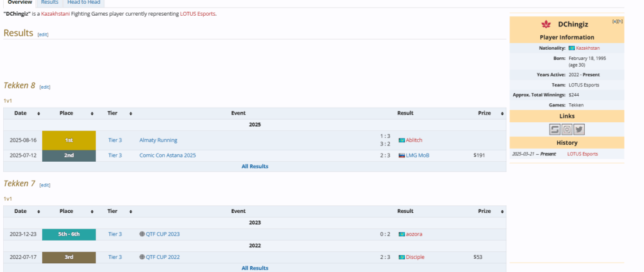Image resolution: width=644 pixels, height=272 pixels.
Task: Open the Almaty Running event link
Action: [x=158, y=140]
